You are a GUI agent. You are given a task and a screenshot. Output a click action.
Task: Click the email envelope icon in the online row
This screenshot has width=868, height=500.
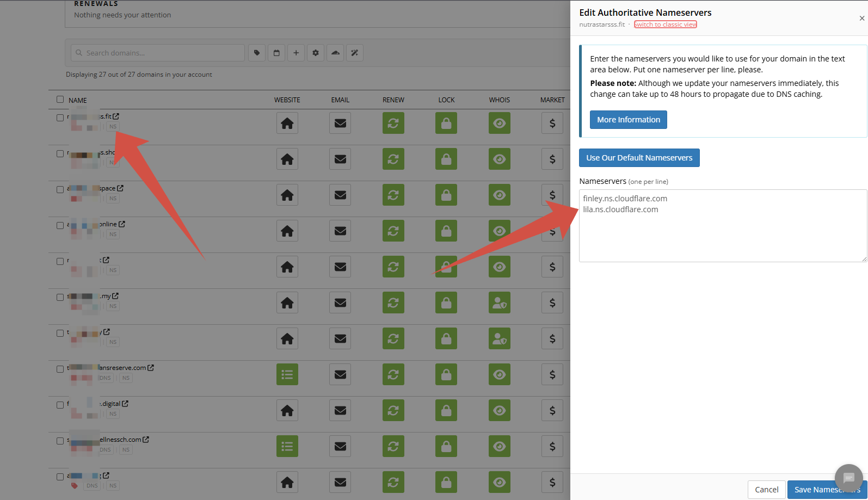(x=340, y=231)
